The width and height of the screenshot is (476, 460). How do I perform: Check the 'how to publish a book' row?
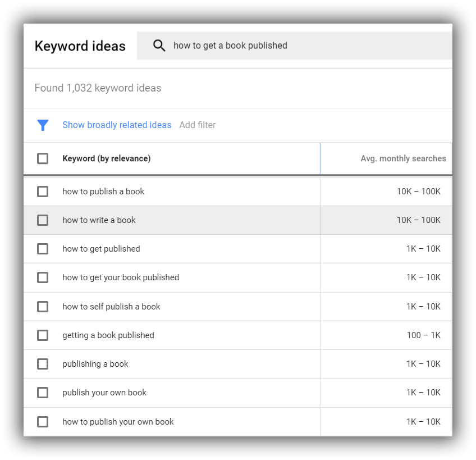point(43,192)
